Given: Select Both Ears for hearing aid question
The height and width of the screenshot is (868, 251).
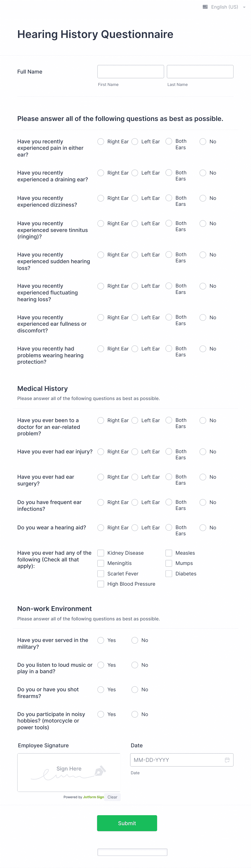Looking at the screenshot, I should coord(169,528).
